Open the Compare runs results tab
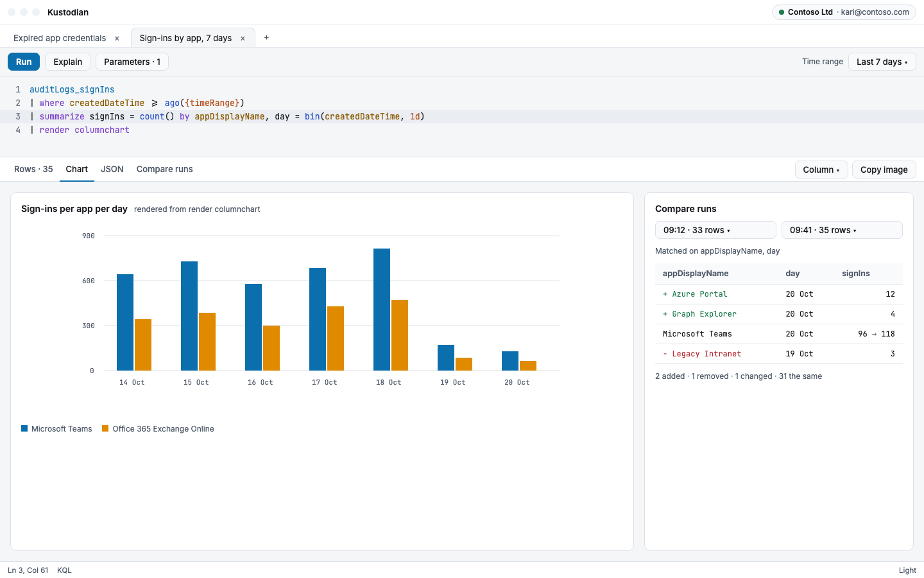 (165, 169)
